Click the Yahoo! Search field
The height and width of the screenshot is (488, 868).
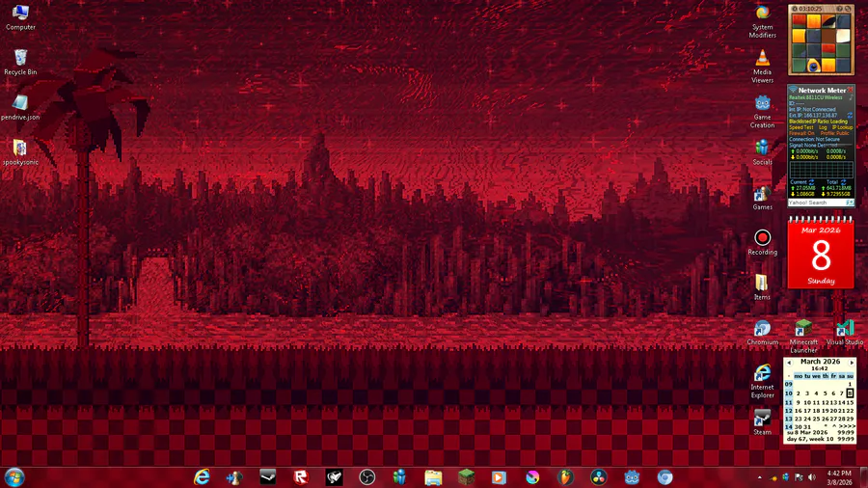pyautogui.click(x=817, y=203)
